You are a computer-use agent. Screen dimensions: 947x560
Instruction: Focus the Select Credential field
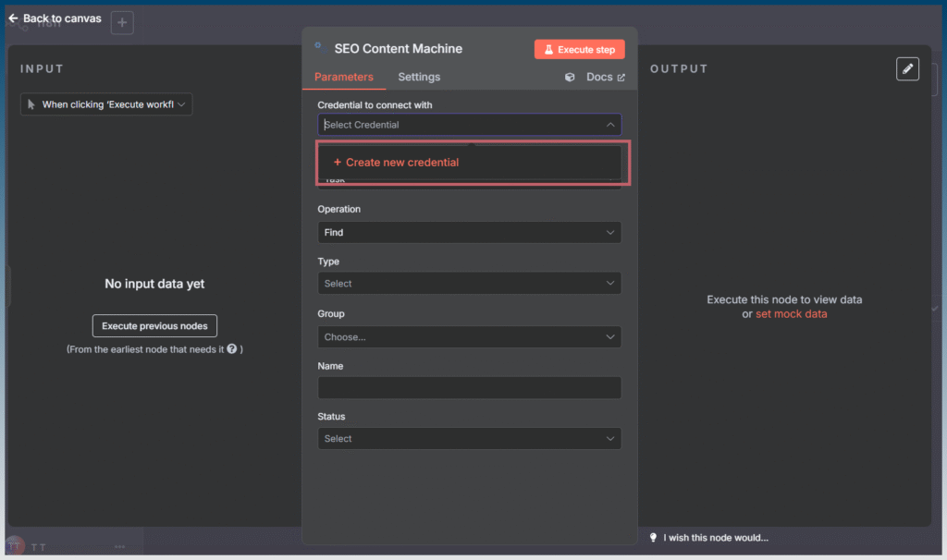click(x=469, y=125)
